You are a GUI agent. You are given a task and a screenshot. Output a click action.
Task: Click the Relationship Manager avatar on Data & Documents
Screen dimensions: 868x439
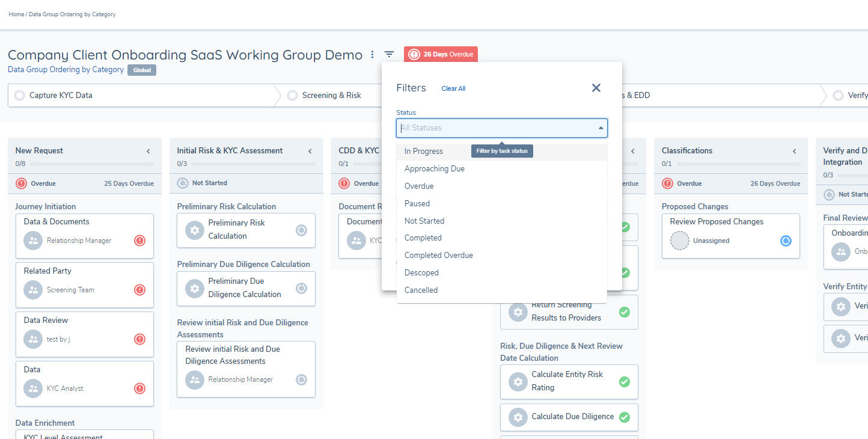pos(33,241)
